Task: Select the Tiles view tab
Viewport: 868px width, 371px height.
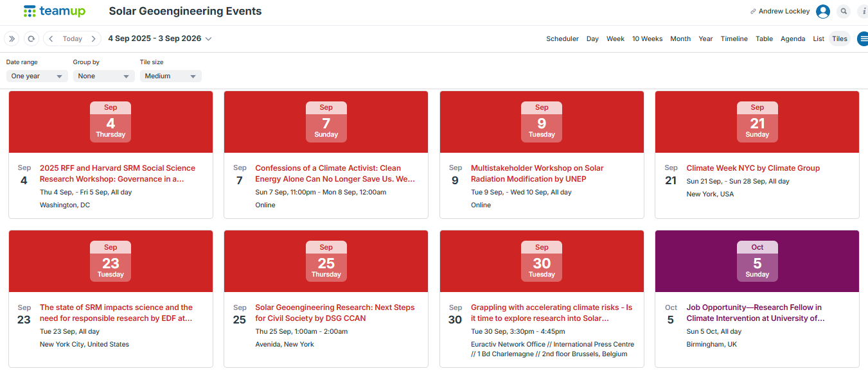Action: 840,39
